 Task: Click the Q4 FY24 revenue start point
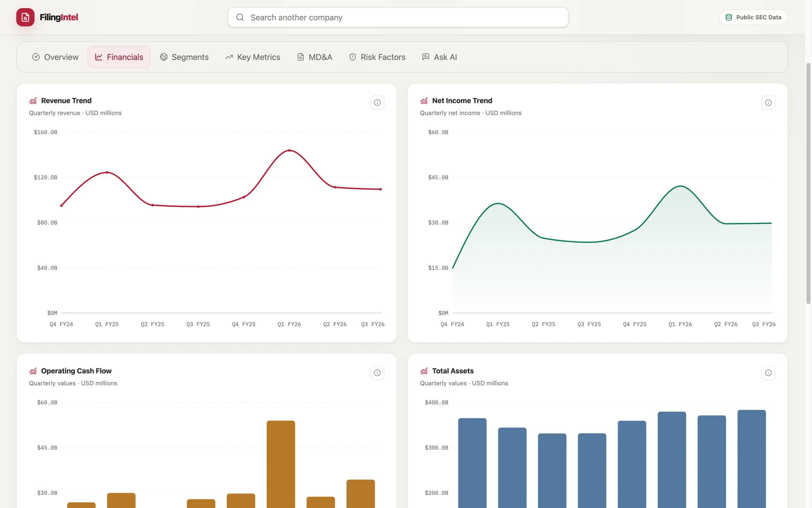point(61,206)
